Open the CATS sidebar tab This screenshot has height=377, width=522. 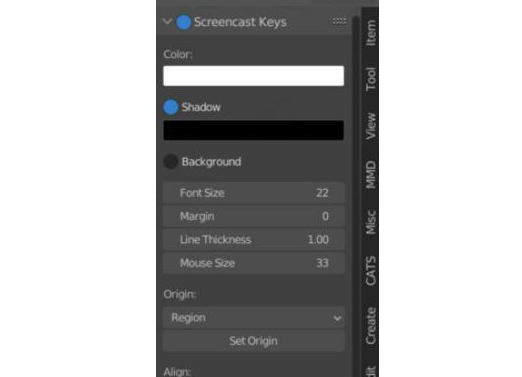coord(371,271)
